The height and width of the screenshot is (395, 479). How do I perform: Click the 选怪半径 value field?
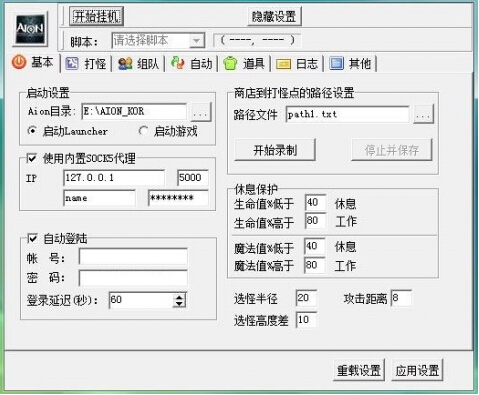(x=306, y=298)
